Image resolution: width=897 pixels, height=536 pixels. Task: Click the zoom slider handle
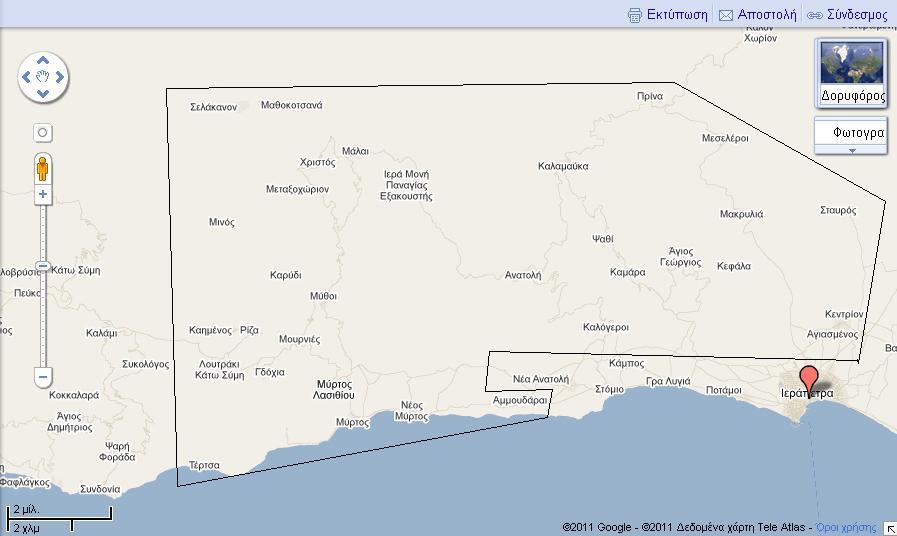[x=43, y=267]
